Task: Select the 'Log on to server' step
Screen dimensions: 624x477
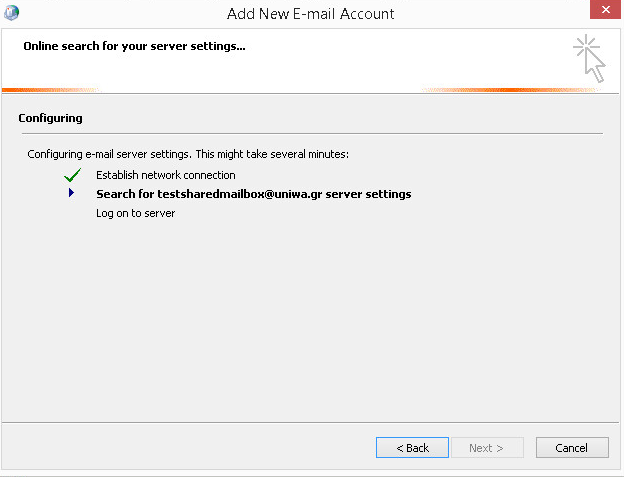Action: point(135,213)
